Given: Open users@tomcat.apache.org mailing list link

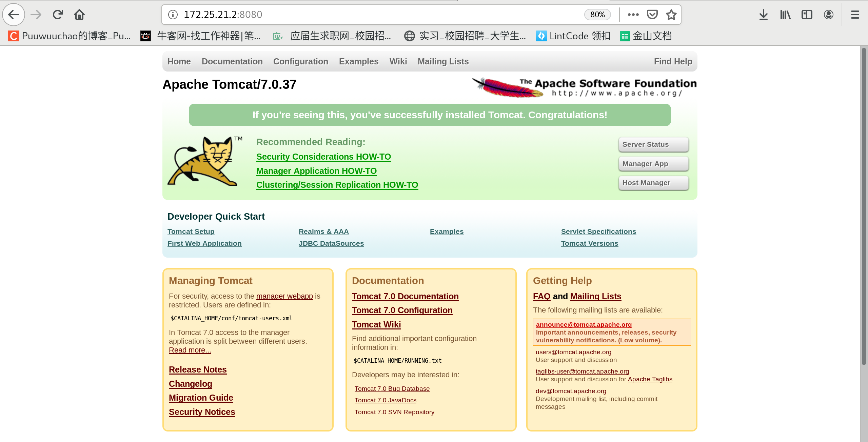Looking at the screenshot, I should pyautogui.click(x=573, y=352).
